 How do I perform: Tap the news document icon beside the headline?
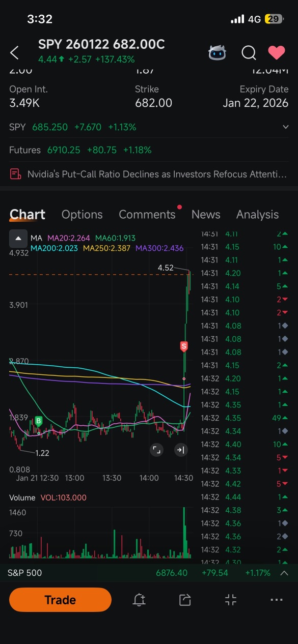15,174
